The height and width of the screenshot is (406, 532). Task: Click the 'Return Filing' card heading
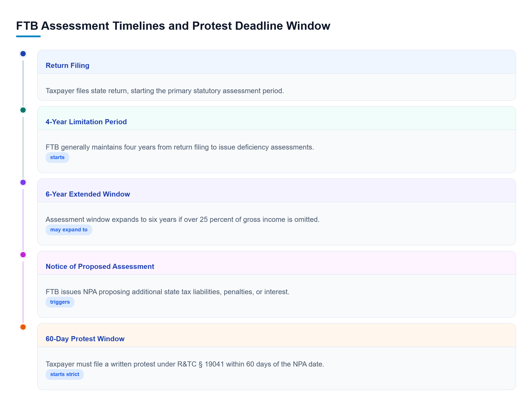(x=67, y=65)
